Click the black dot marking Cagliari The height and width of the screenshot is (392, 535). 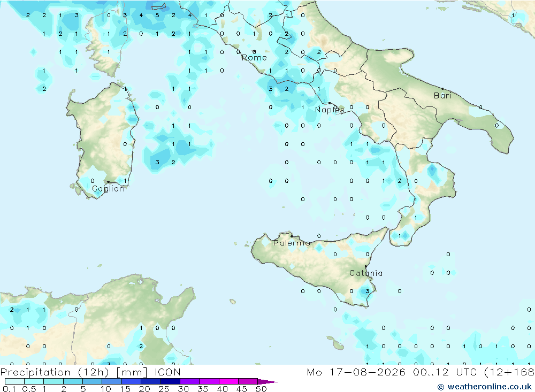108,182
